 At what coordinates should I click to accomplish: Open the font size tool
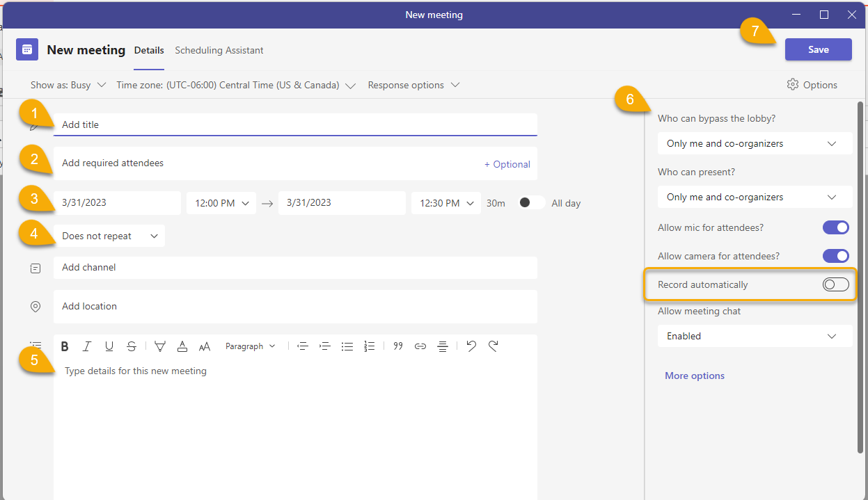(x=205, y=346)
